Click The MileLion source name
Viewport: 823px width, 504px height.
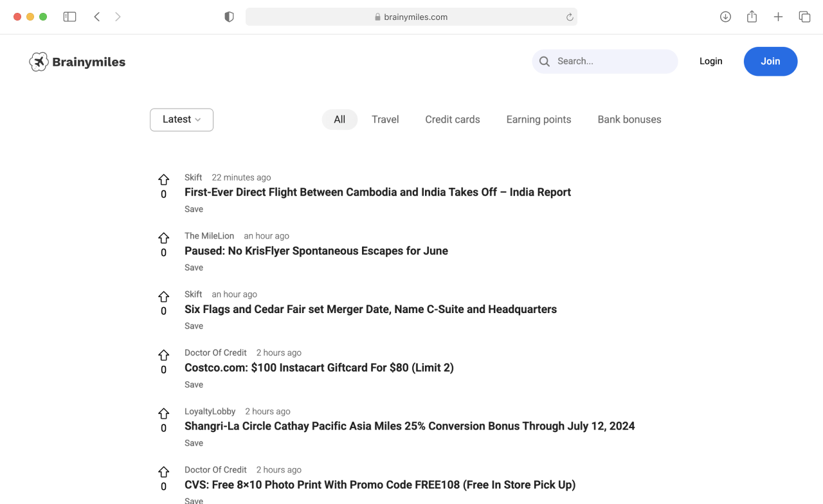[x=209, y=236]
